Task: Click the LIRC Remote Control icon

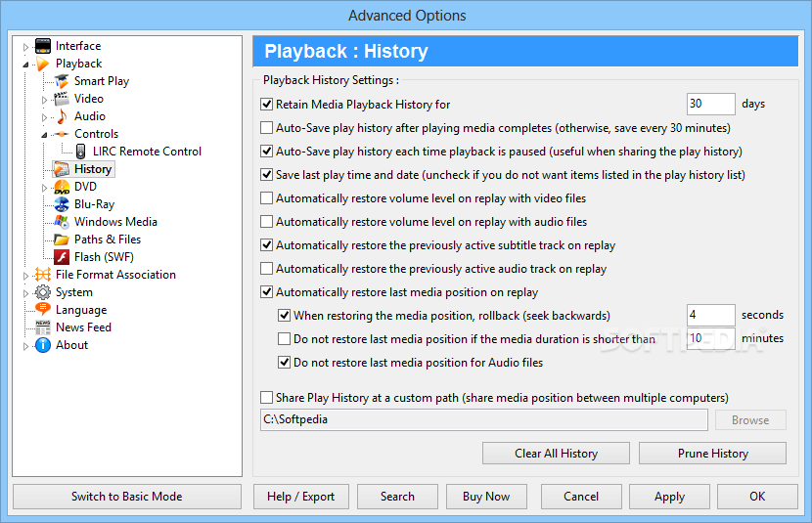Action: coord(81,152)
